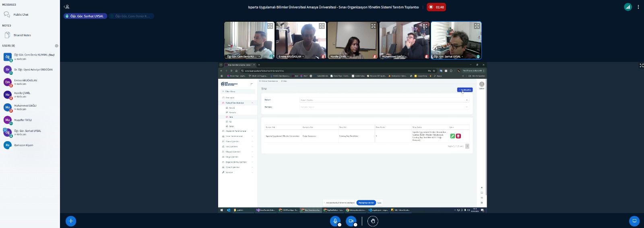The width and height of the screenshot is (644, 228).
Task: Open the manage users gear icon
Action: (56, 46)
